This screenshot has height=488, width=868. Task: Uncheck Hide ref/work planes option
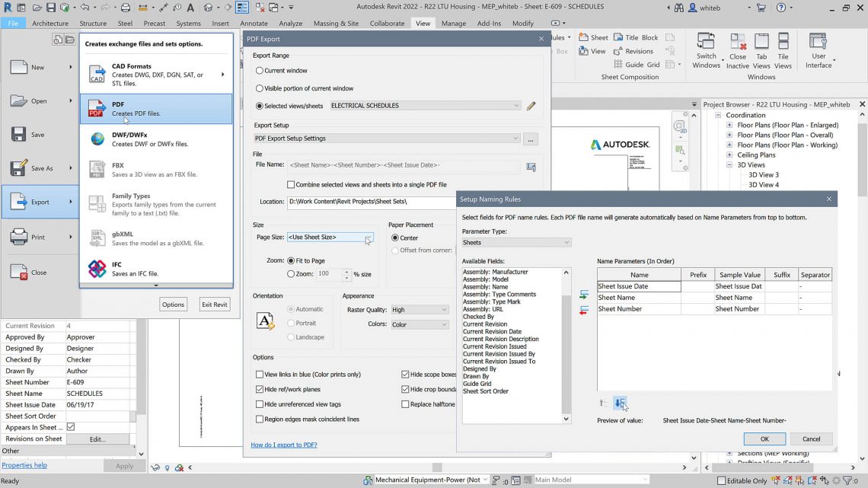pos(259,389)
